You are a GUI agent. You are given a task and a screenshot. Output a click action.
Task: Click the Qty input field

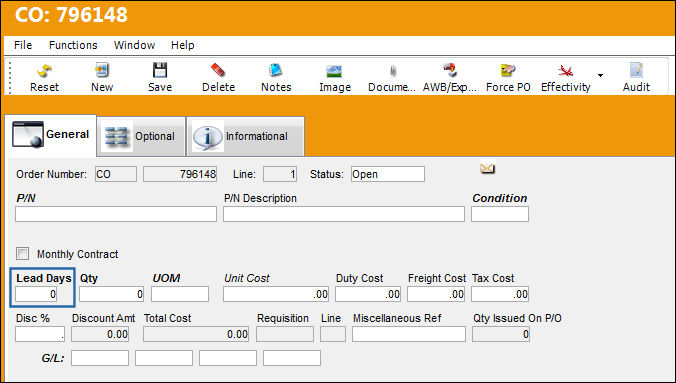pos(111,294)
